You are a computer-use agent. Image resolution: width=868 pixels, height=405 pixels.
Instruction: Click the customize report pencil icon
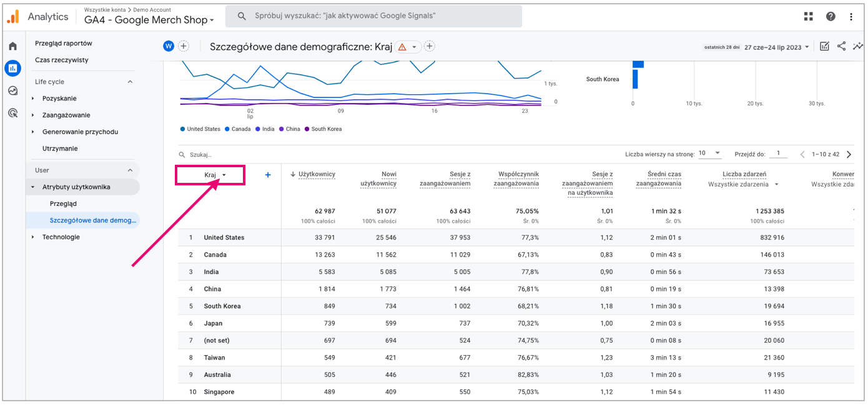click(x=824, y=46)
